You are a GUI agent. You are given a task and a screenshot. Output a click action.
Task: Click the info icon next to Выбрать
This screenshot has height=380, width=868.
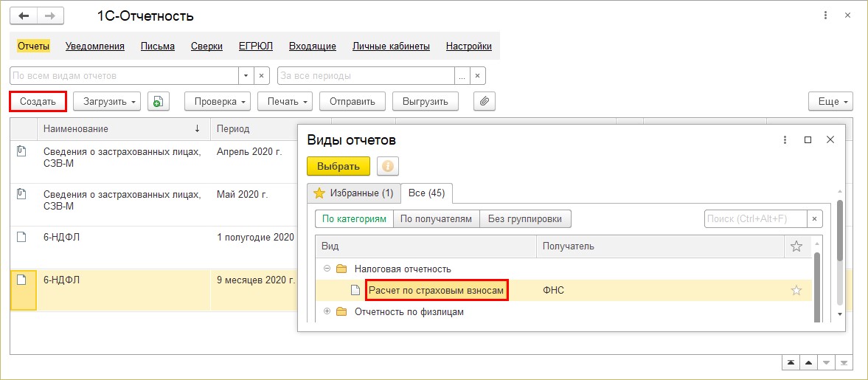(387, 166)
